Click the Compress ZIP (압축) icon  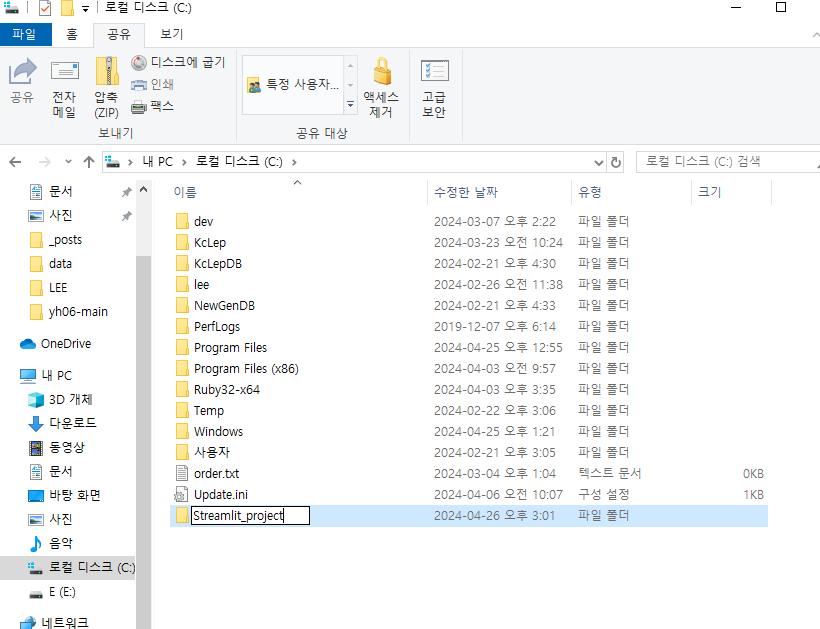[x=107, y=87]
